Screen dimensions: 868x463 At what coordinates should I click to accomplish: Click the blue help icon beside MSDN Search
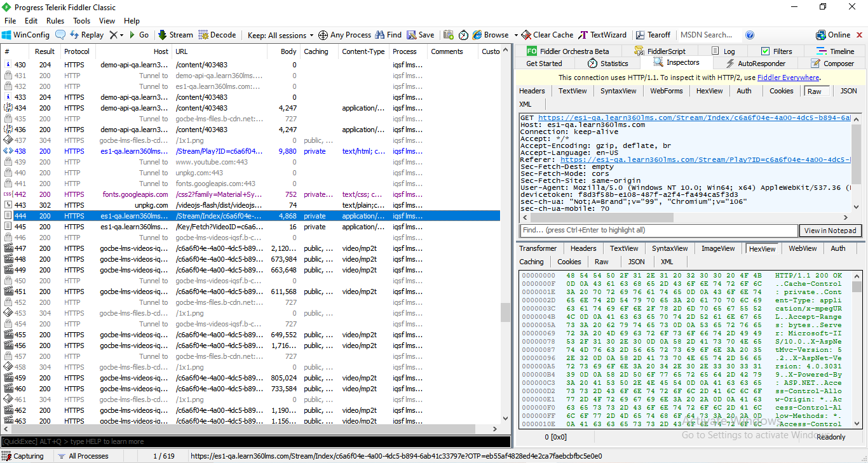coord(750,35)
